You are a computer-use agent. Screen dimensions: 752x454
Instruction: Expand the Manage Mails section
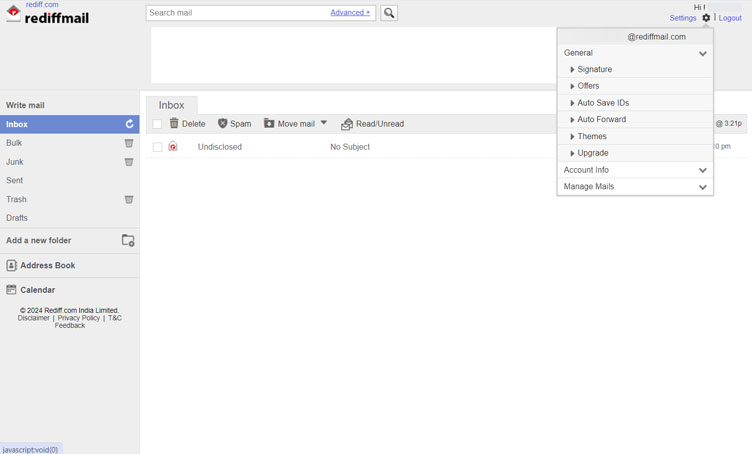[702, 187]
